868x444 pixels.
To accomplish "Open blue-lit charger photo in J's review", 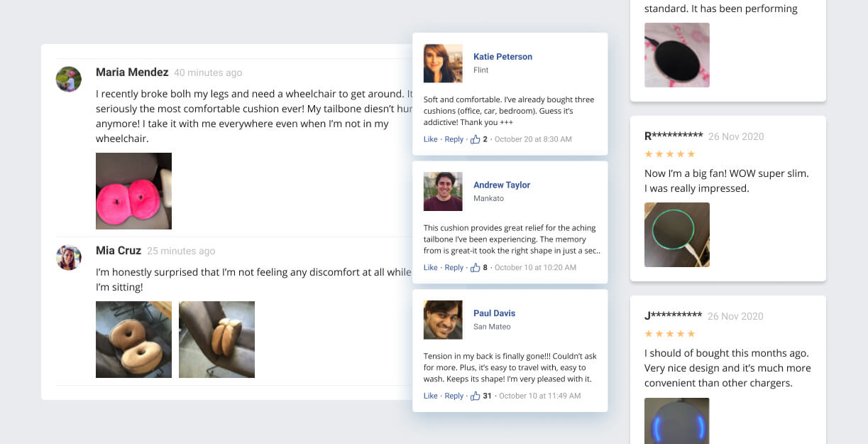I will pos(676,423).
